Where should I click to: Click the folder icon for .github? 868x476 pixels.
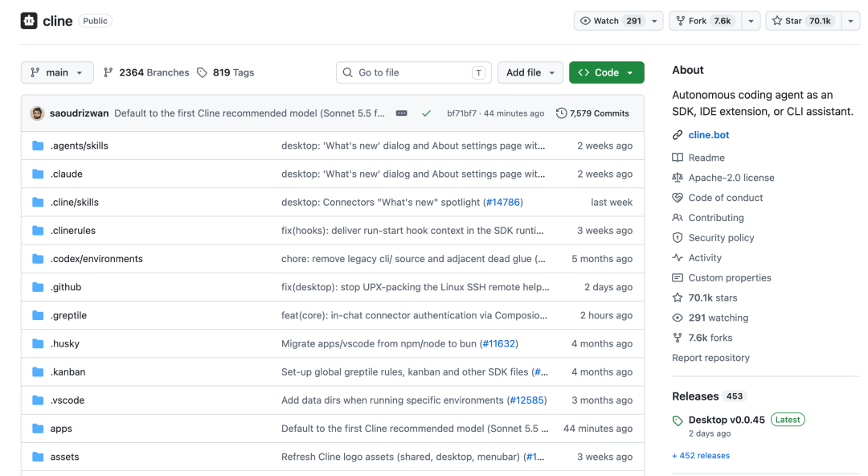[38, 287]
